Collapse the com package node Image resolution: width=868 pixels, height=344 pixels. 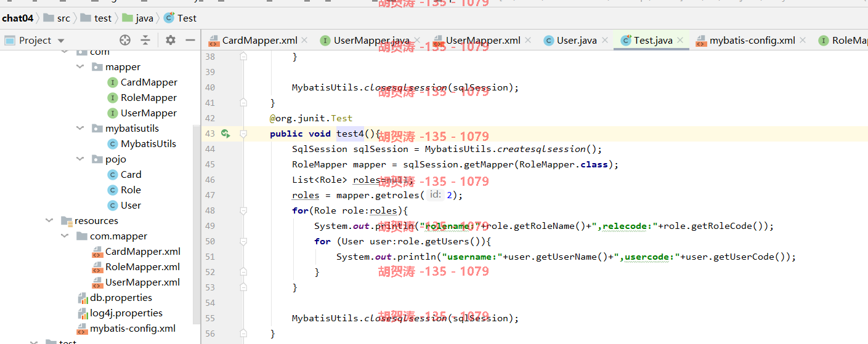point(64,52)
